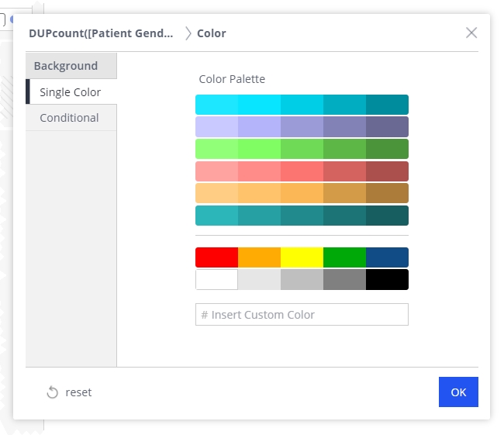
Task: Select the darkest teal swatch in bottom palette row
Action: (387, 216)
